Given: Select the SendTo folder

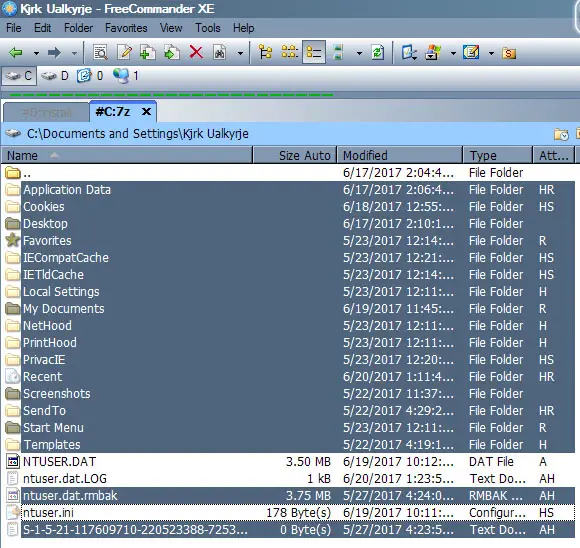Looking at the screenshot, I should (x=290, y=411).
